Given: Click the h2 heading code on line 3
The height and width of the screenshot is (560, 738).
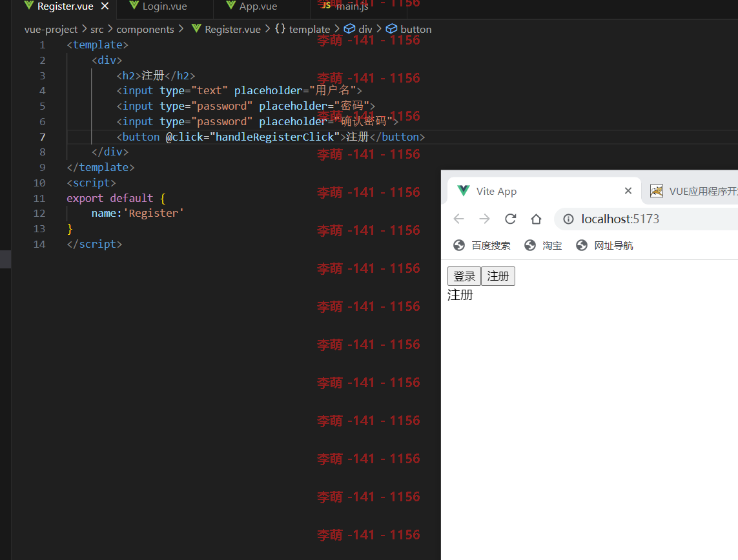Looking at the screenshot, I should pyautogui.click(x=156, y=75).
